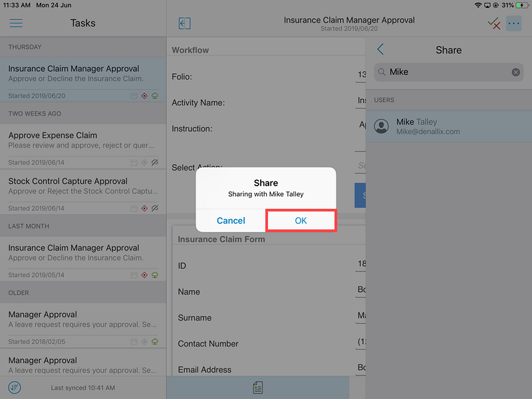Open the hamburger menu in Tasks
The height and width of the screenshot is (399, 532).
point(16,23)
